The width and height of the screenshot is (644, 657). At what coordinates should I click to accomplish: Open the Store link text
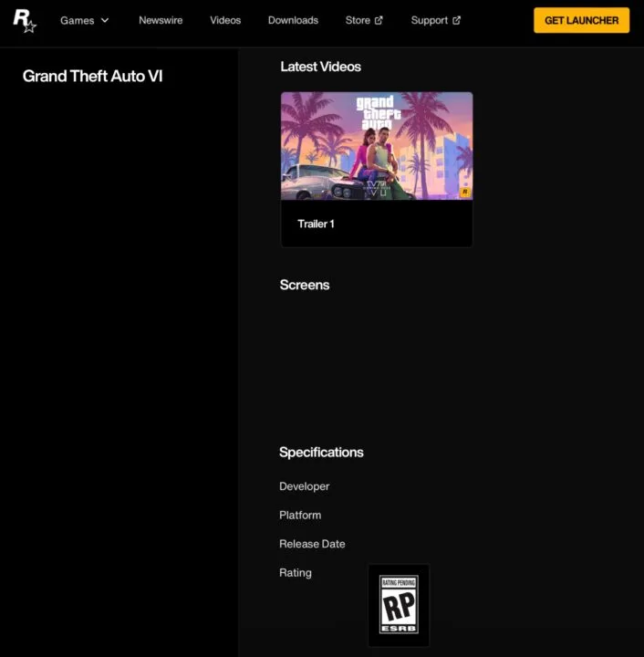[358, 20]
